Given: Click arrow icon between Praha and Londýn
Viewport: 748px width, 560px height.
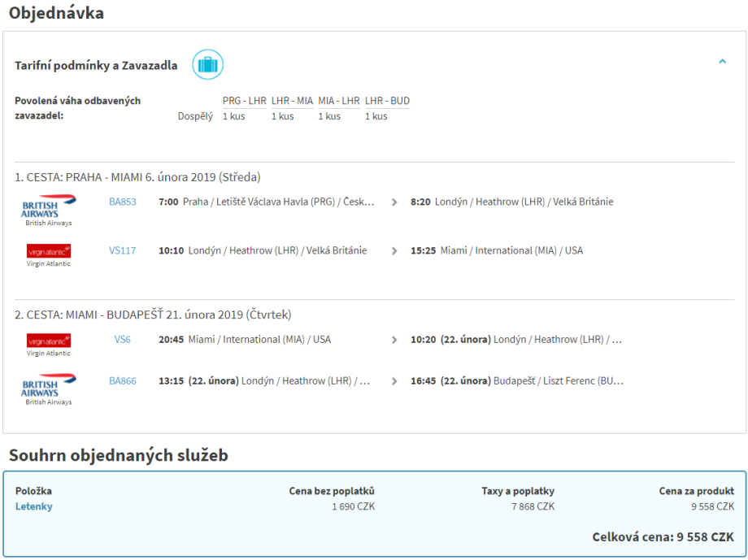Looking at the screenshot, I should [x=394, y=202].
